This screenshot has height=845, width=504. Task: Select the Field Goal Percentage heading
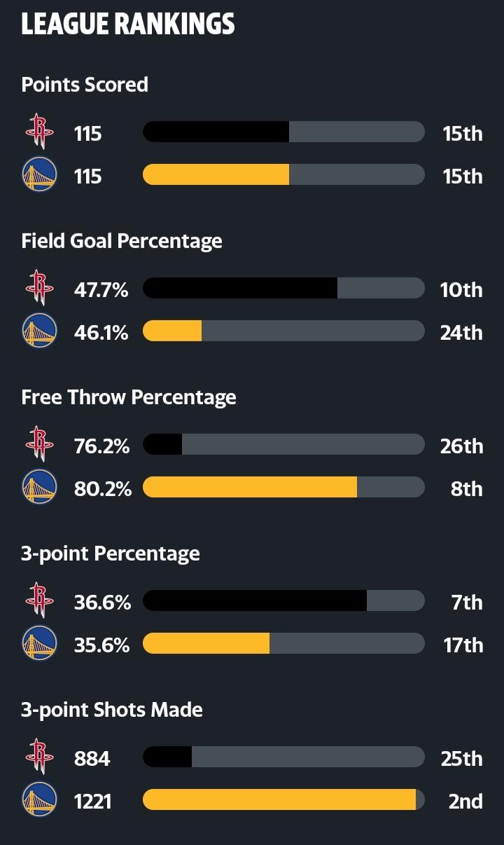coord(122,241)
